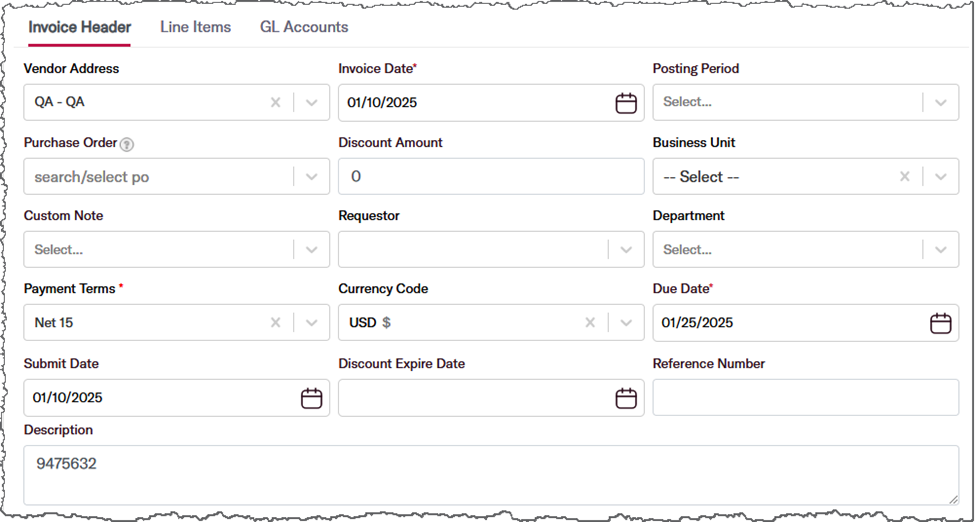The image size is (975, 522).
Task: Select the Invoice Header tab
Action: click(x=80, y=27)
